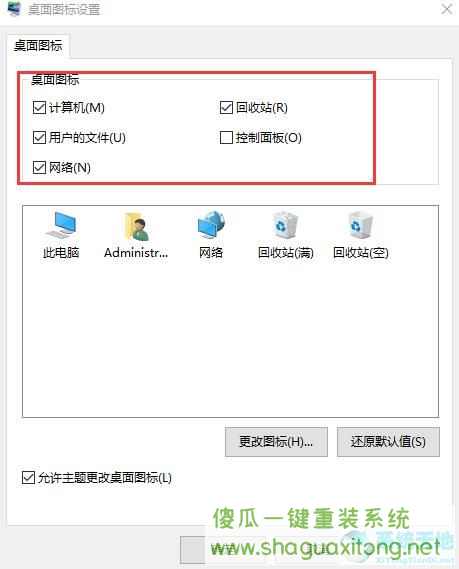Click the Administr... icon label

(136, 253)
